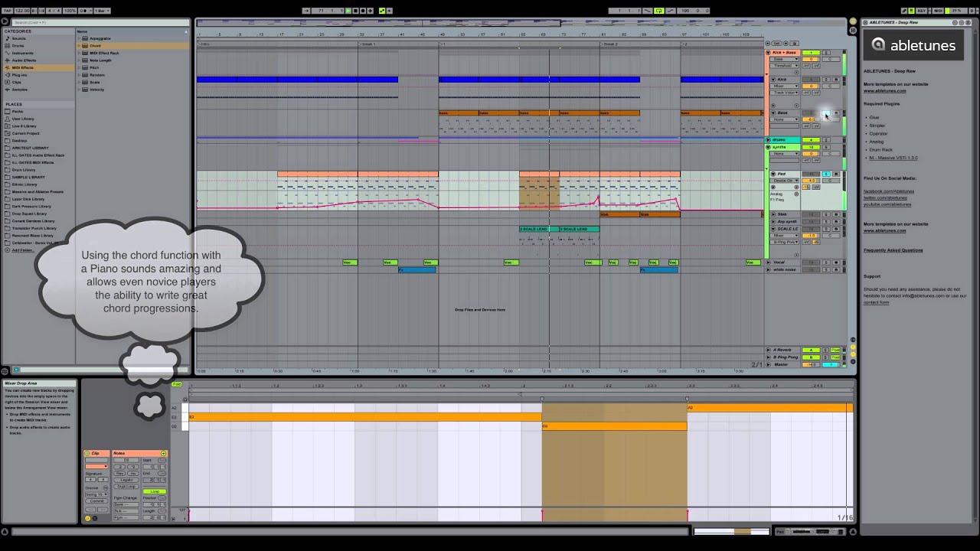Open User Library in Places
The width and height of the screenshot is (980, 551).
(x=23, y=119)
